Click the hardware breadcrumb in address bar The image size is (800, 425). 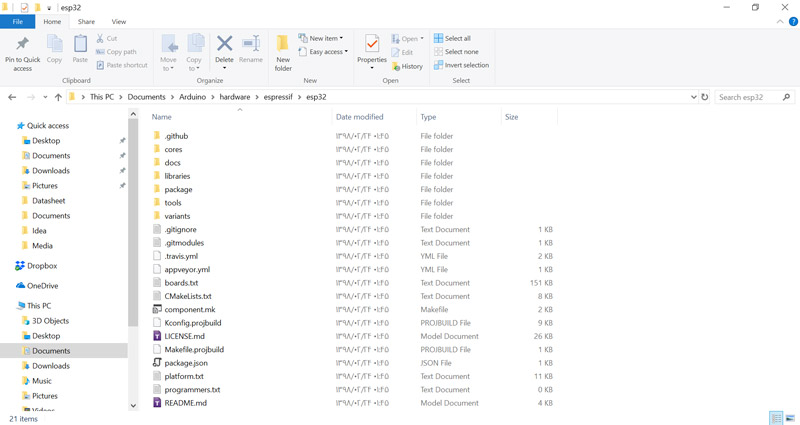[x=235, y=97]
